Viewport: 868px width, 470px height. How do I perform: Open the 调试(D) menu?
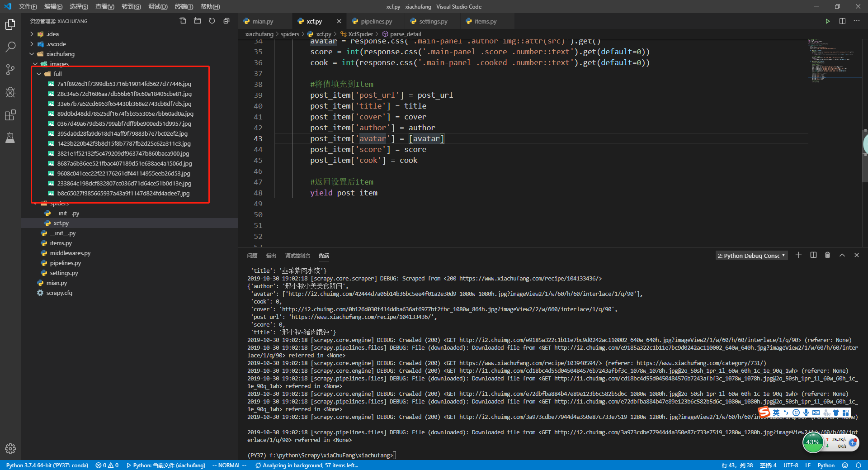pyautogui.click(x=158, y=6)
